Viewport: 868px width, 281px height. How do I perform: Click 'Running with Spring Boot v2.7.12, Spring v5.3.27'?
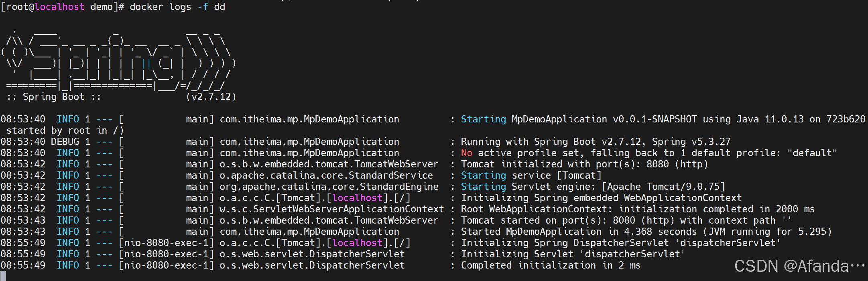(x=596, y=142)
